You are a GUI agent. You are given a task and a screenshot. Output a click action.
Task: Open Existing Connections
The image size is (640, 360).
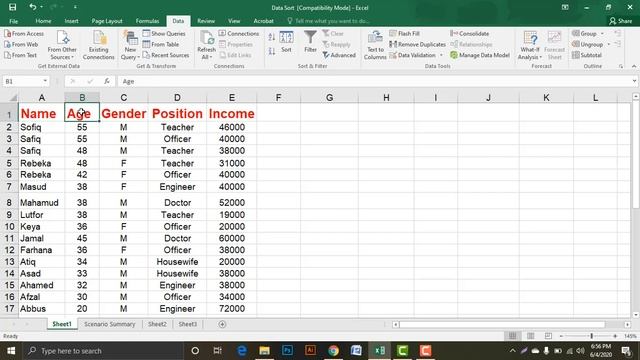tap(98, 45)
